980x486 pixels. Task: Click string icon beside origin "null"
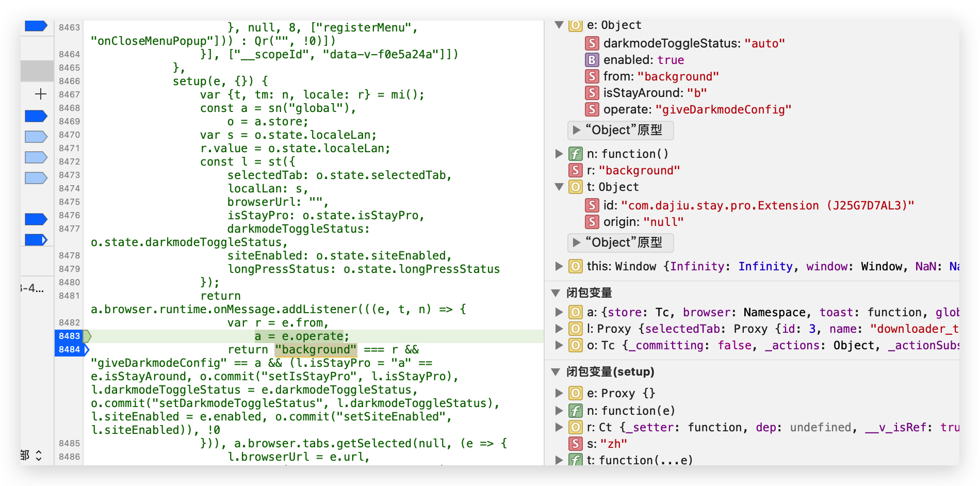pos(592,222)
